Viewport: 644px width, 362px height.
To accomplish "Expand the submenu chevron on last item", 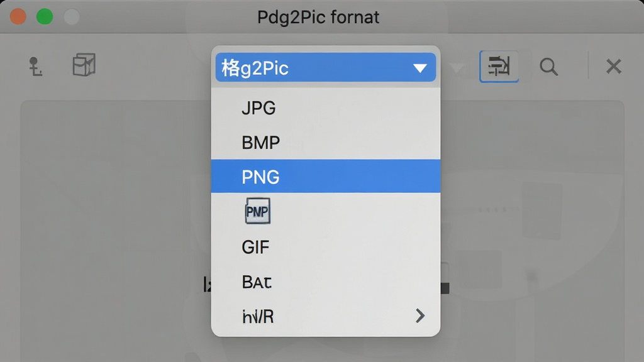I will tap(419, 315).
